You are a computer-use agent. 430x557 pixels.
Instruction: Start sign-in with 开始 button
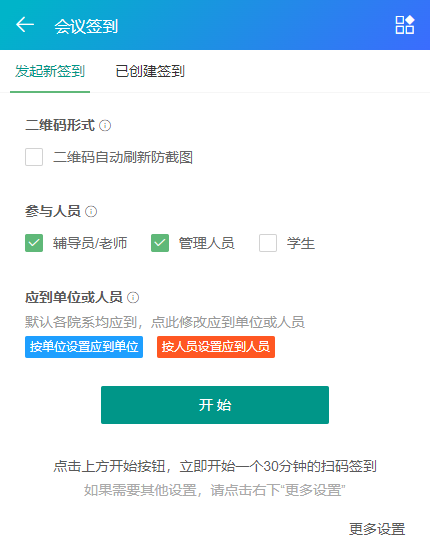click(x=215, y=405)
